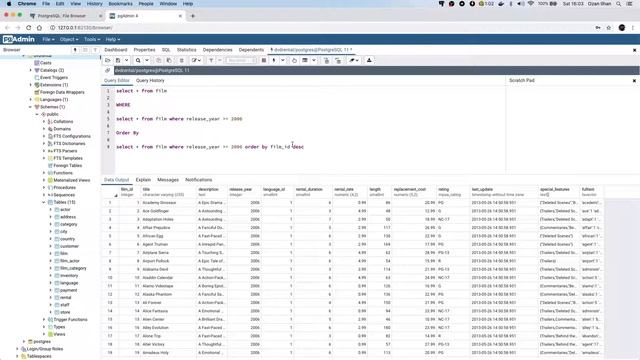Screen dimensions: 640x360
Task: Expand the Sequences tree node
Action: coord(44,195)
